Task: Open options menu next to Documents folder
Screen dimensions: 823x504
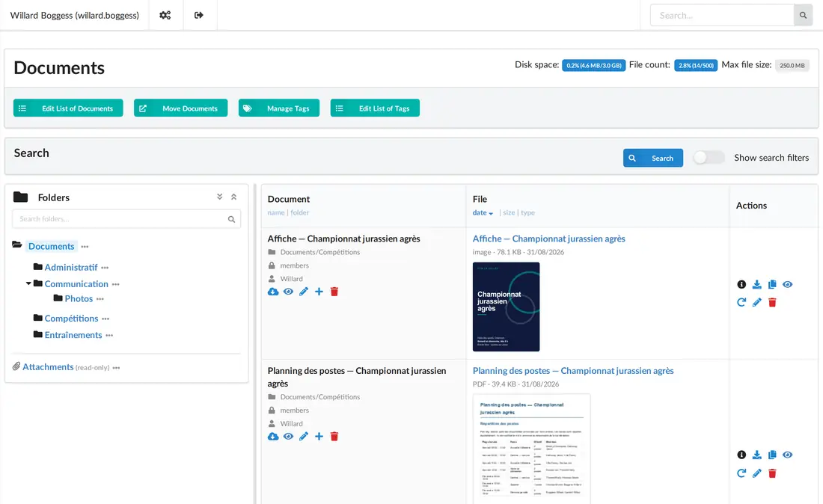Action: tap(85, 247)
